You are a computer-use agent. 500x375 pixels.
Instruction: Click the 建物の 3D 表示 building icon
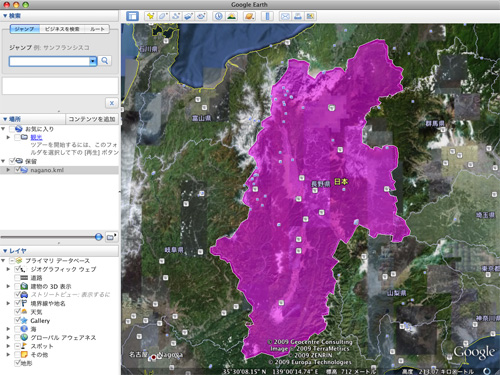click(24, 286)
